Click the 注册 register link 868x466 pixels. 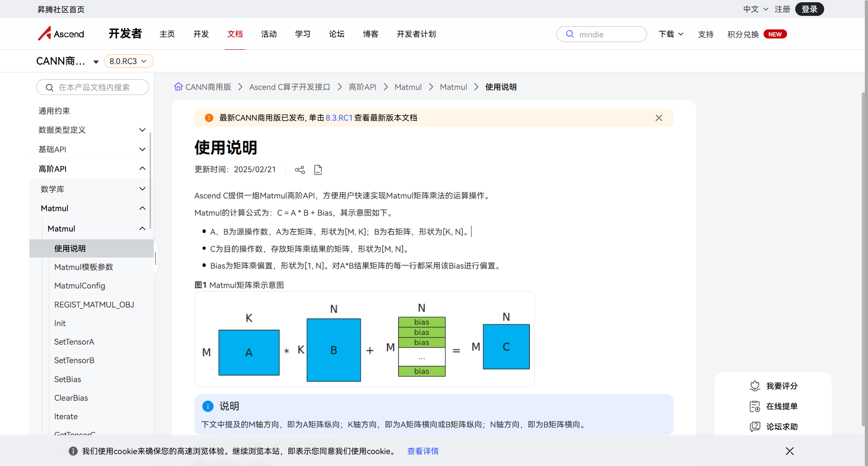[x=782, y=9]
